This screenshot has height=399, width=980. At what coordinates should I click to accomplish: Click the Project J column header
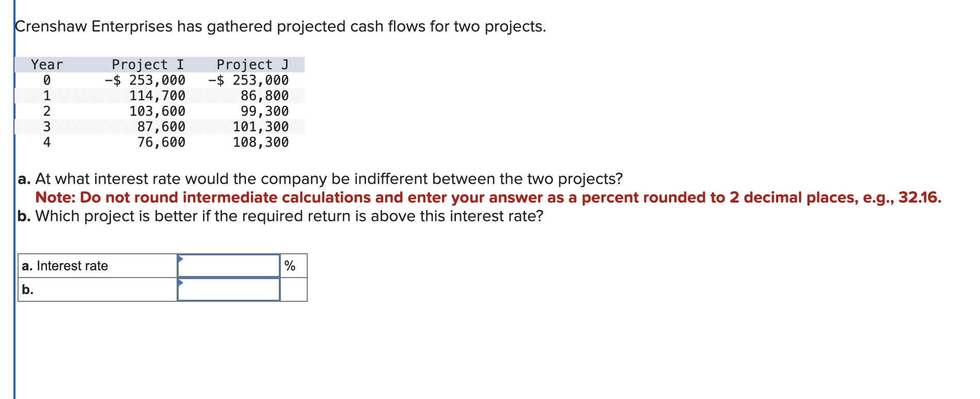pyautogui.click(x=252, y=64)
